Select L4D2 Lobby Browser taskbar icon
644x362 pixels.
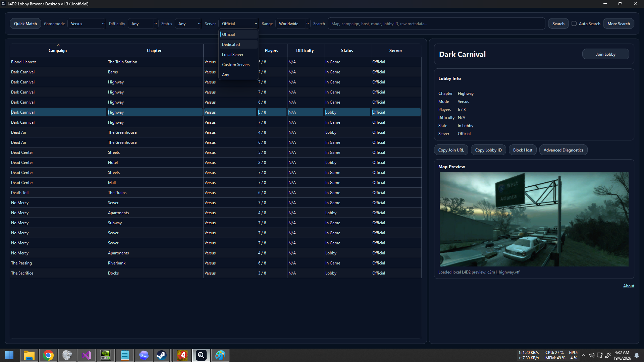coord(201,355)
